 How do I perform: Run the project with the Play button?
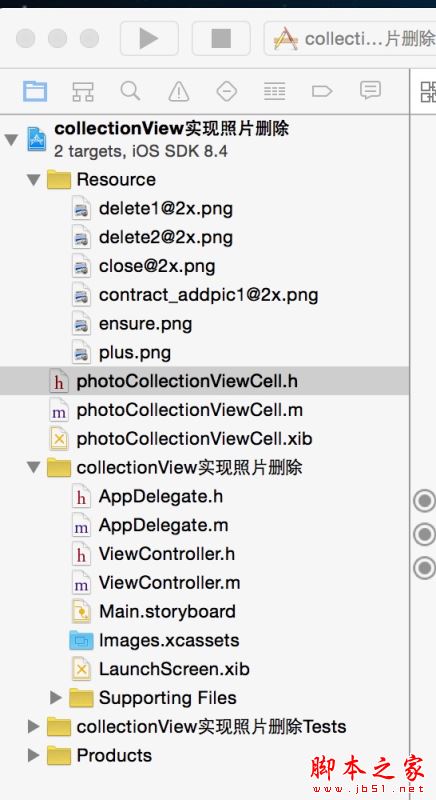pyautogui.click(x=149, y=38)
